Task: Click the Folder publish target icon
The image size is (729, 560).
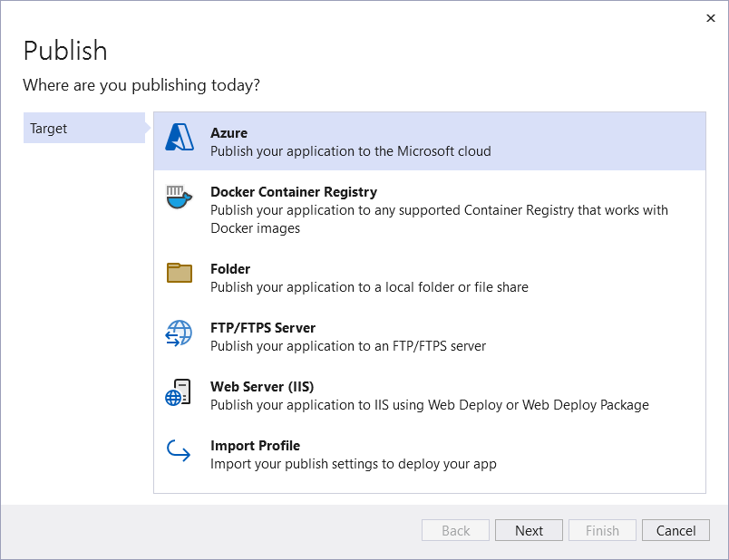Action: [x=180, y=273]
